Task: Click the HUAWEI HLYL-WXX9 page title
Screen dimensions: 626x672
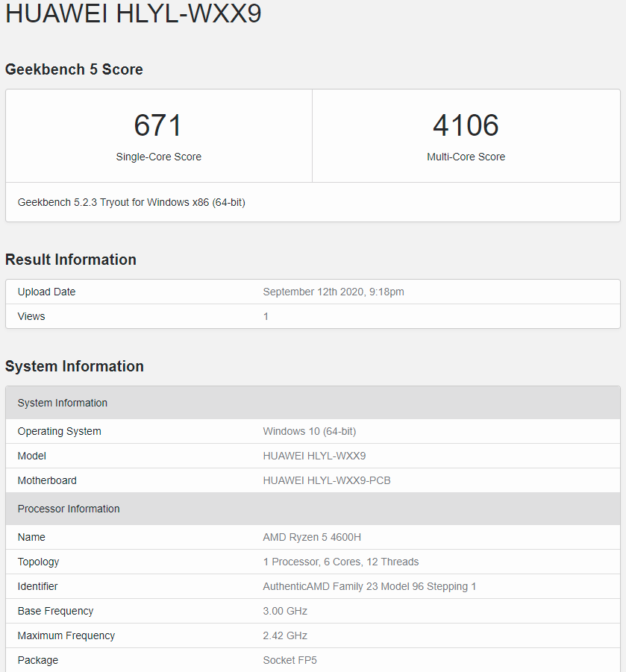Action: (133, 13)
